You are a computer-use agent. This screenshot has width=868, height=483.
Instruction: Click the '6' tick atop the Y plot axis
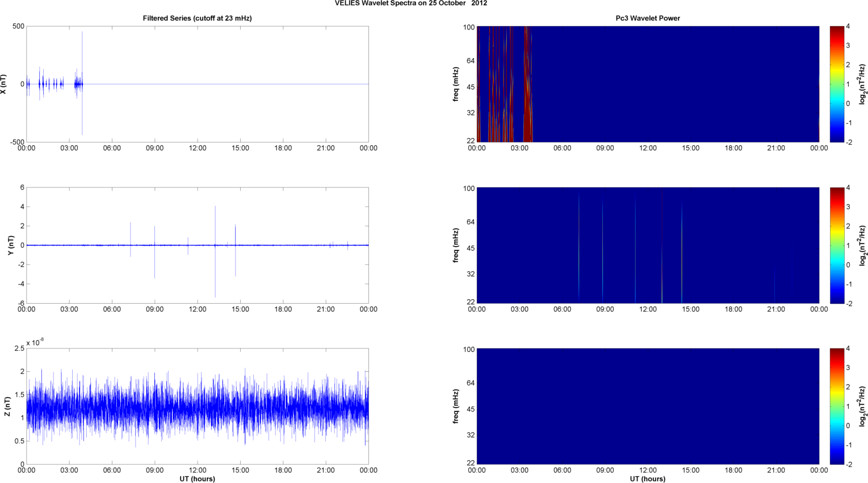(x=22, y=187)
